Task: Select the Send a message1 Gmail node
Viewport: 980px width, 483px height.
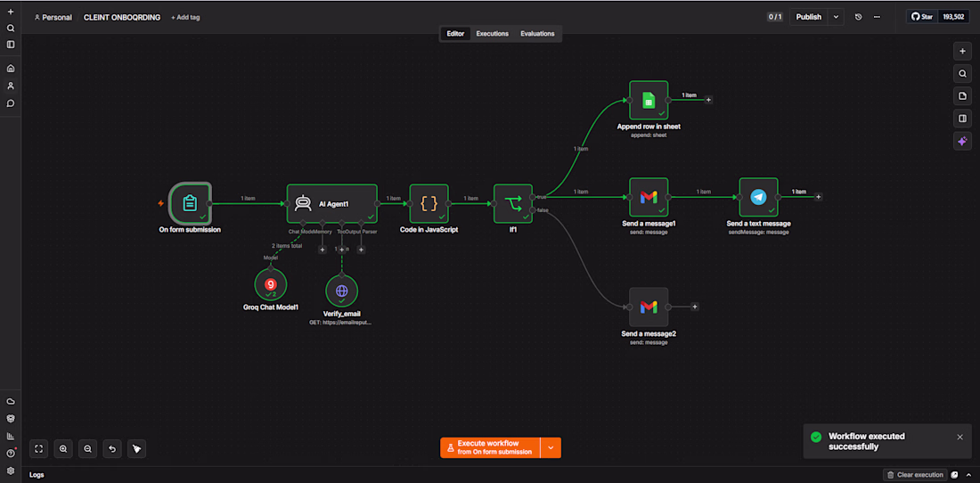Action: click(649, 198)
